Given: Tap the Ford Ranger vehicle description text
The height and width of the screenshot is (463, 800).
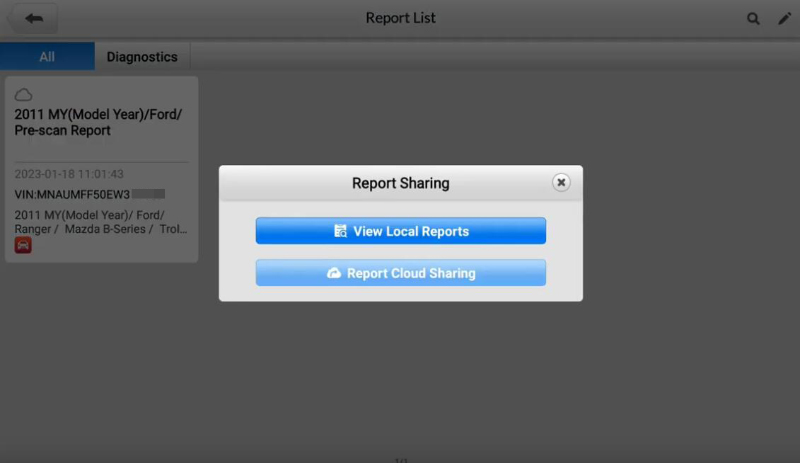Looking at the screenshot, I should pos(100,222).
